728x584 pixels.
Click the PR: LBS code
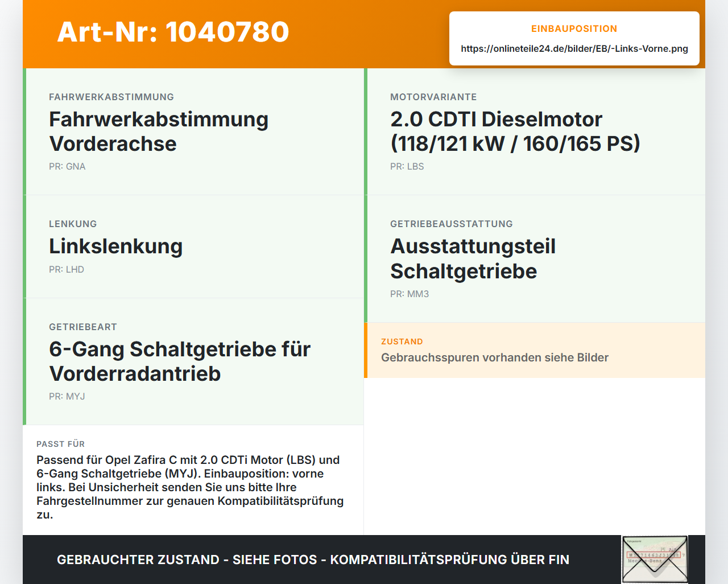pos(407,166)
